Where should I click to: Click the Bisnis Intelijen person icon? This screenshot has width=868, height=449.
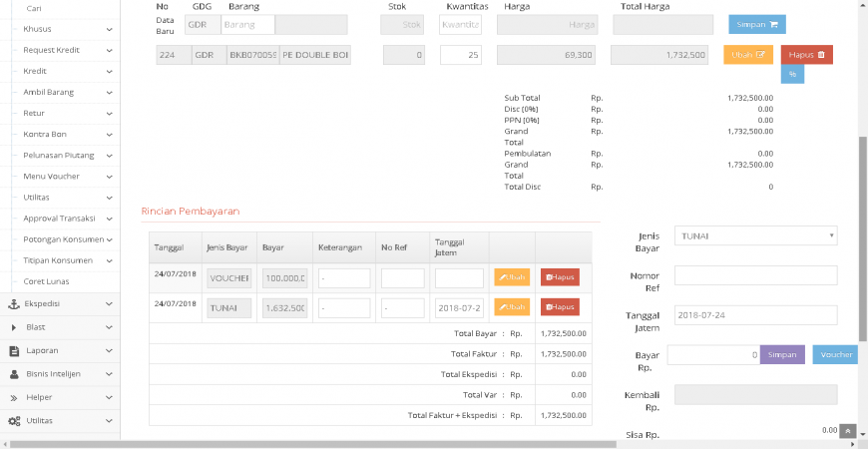(x=14, y=374)
